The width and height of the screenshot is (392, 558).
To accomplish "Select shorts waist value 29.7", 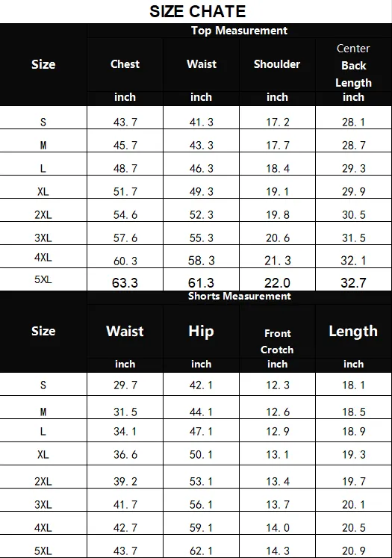I will (x=125, y=385).
